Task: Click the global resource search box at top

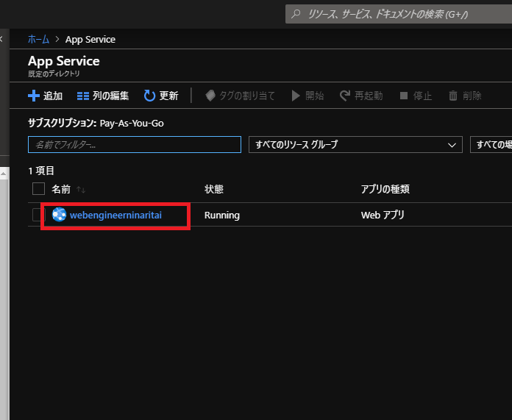Action: coord(399,14)
